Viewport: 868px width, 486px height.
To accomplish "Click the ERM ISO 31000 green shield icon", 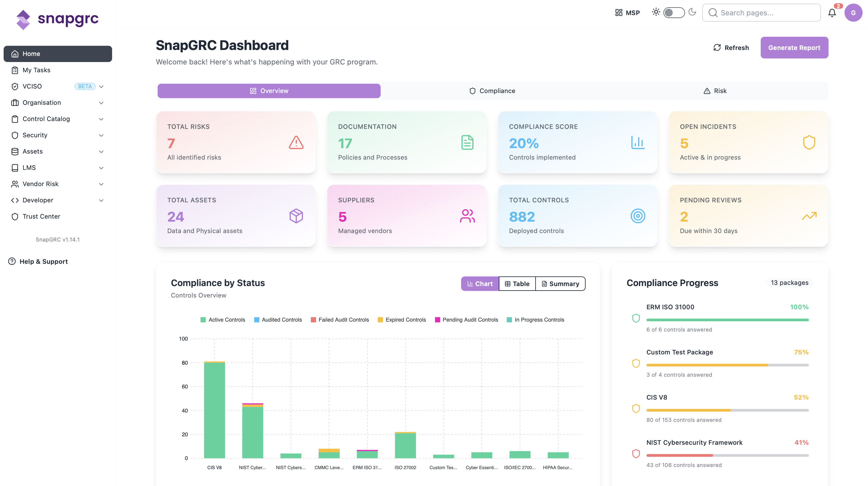I will [636, 318].
